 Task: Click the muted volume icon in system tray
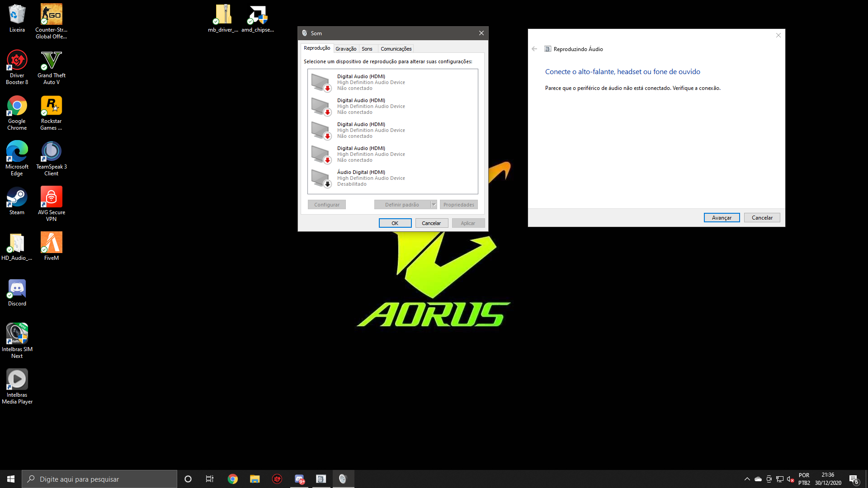click(x=791, y=479)
